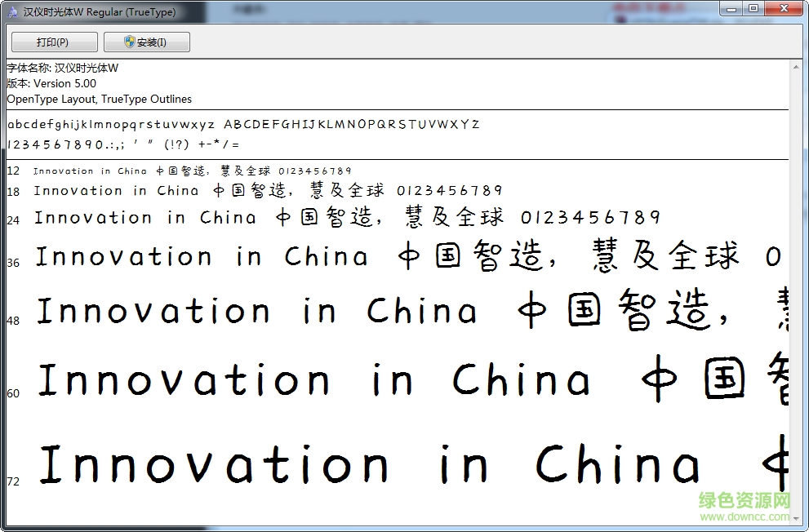Click the digits and punctuation sample row
The width and height of the screenshot is (809, 532).
[122, 144]
